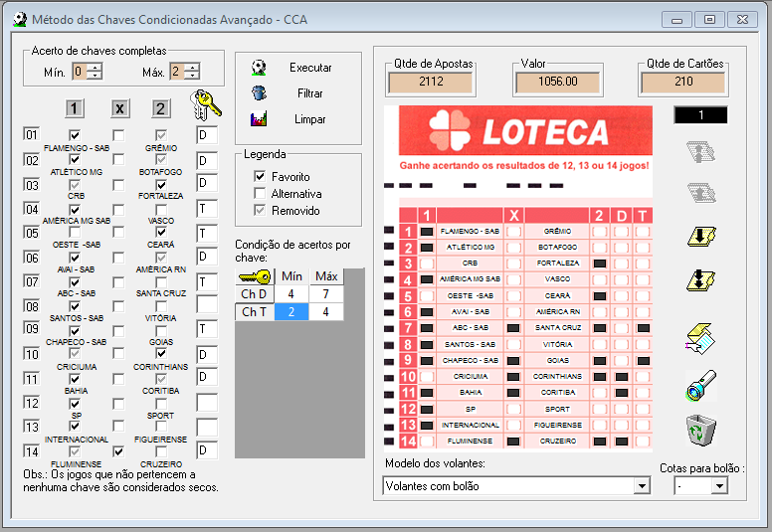Click the stacked sheets copy icon

[700, 338]
